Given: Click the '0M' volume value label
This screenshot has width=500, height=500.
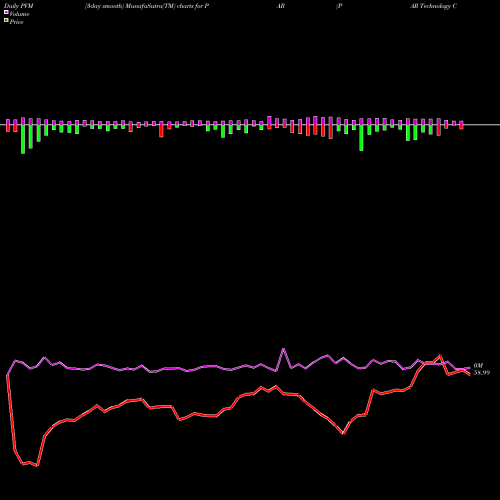Looking at the screenshot, I should (x=478, y=366).
